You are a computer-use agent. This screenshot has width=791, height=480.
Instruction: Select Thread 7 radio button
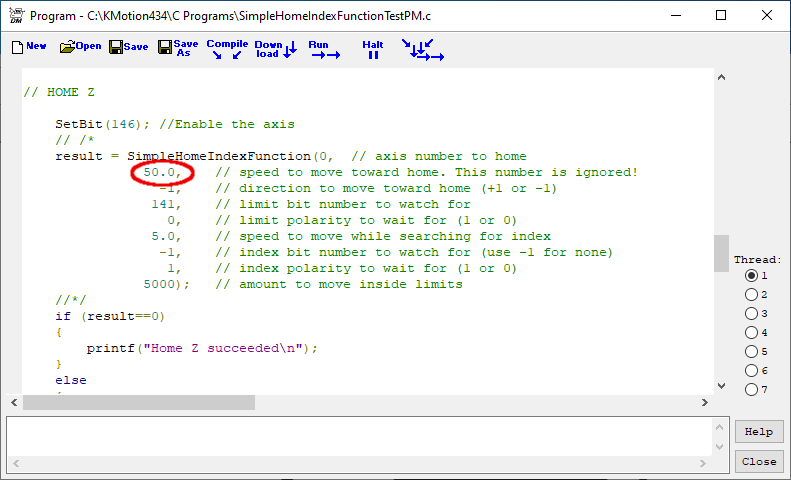751,390
